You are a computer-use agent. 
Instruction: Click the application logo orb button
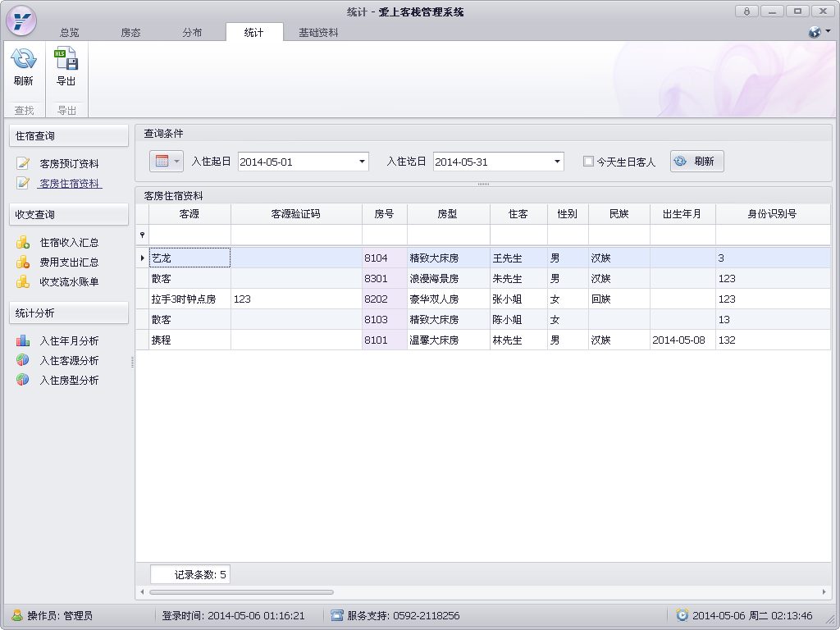(x=21, y=19)
